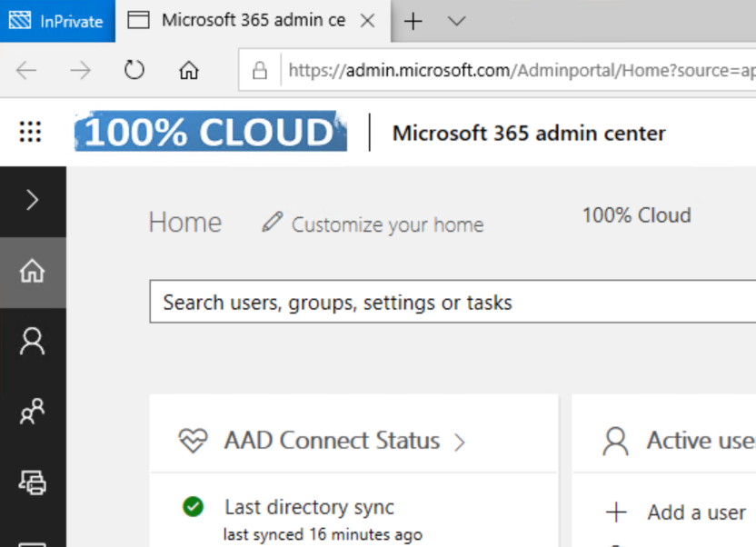
Task: Click the Home icon in sidebar
Action: click(33, 272)
